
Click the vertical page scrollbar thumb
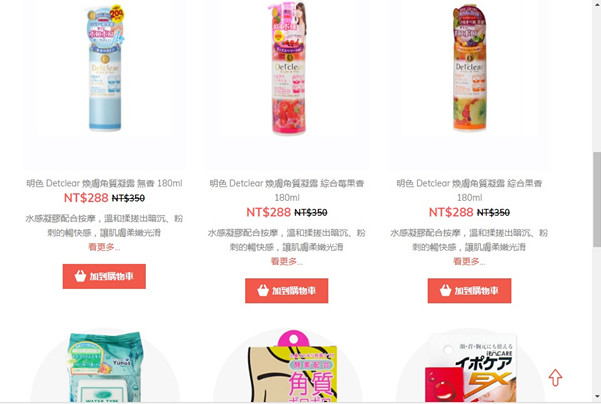pyautogui.click(x=597, y=199)
